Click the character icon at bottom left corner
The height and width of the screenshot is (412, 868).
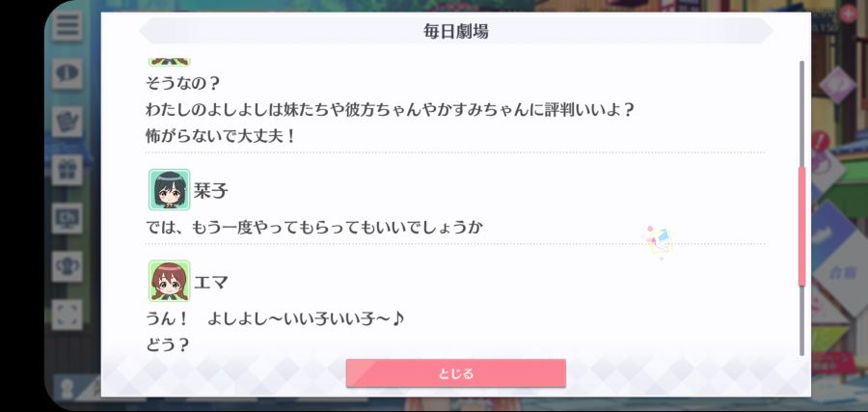click(x=68, y=386)
